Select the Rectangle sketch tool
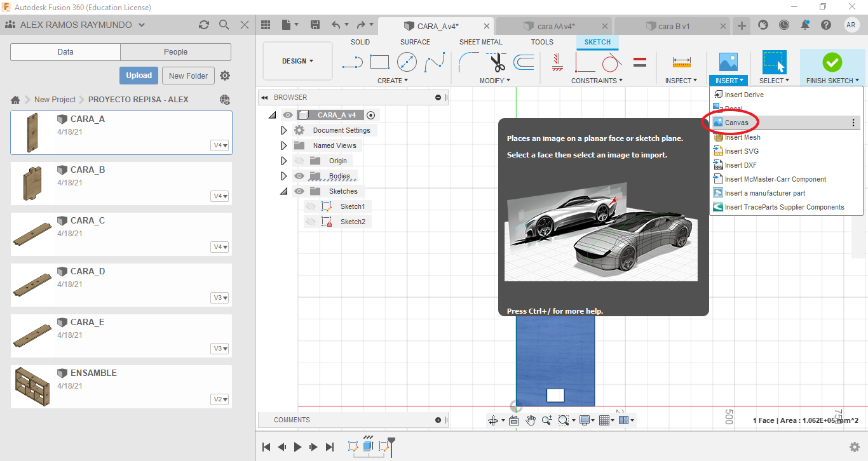 (379, 62)
